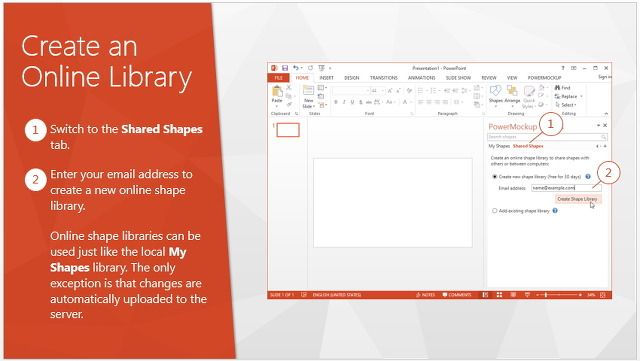Click the Arrange icon in Drawing group
The height and width of the screenshot is (361, 640).
(x=512, y=91)
